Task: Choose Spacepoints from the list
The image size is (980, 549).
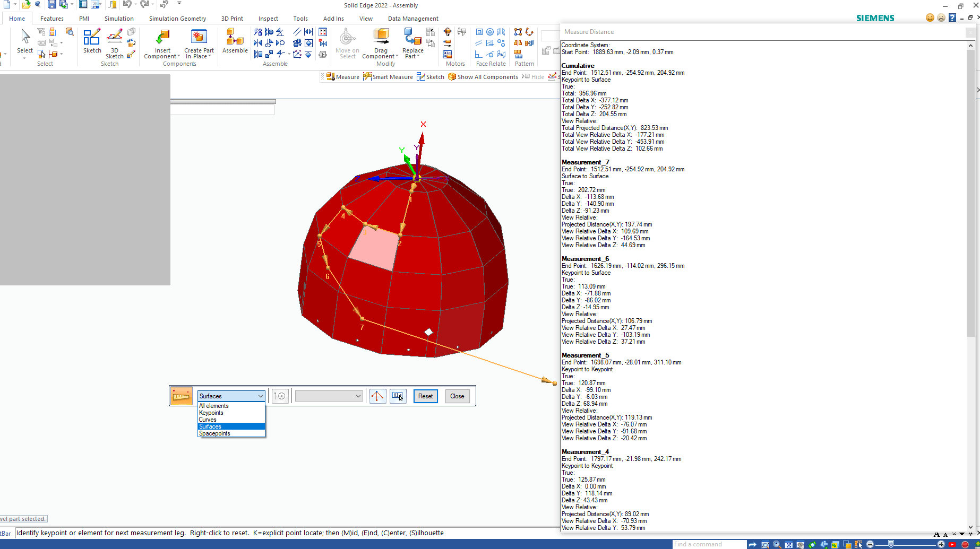Action: 231,433
